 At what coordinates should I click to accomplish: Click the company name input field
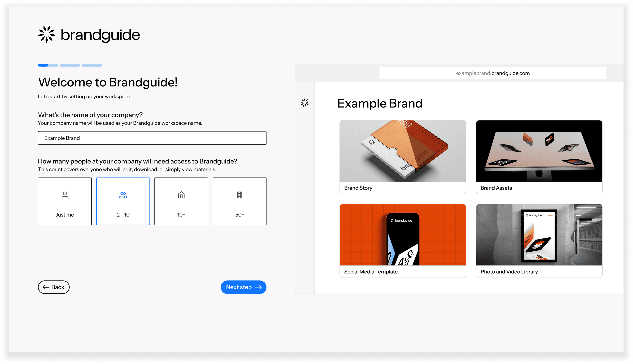tap(152, 138)
